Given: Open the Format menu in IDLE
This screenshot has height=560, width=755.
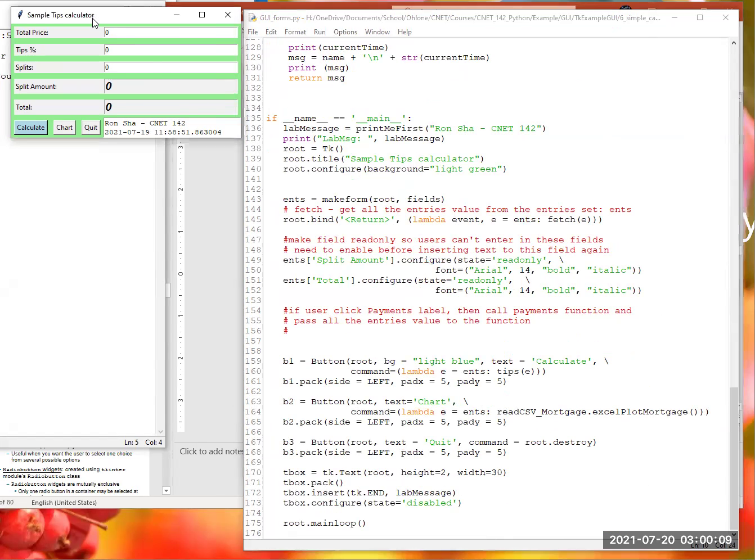Looking at the screenshot, I should tap(295, 32).
